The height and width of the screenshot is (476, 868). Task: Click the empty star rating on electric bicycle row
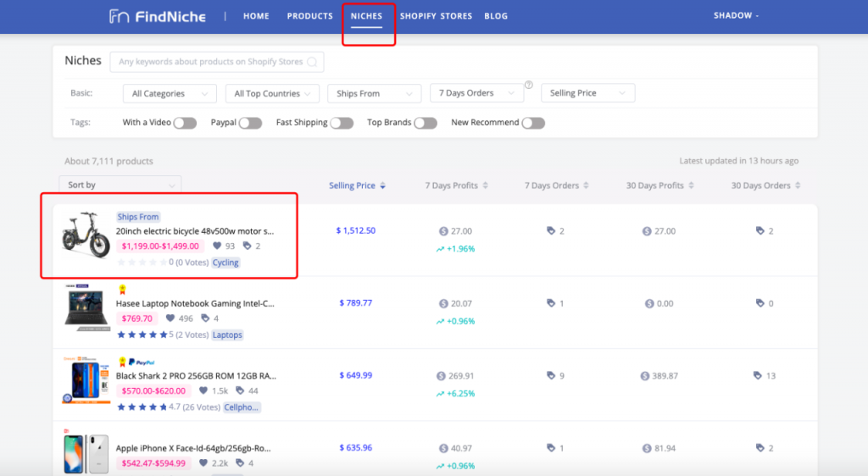point(142,262)
